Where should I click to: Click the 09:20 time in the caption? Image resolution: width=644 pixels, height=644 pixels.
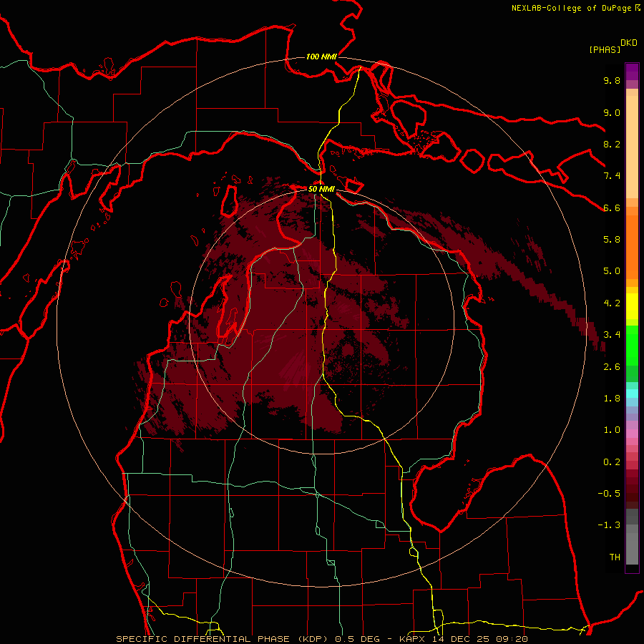pyautogui.click(x=512, y=639)
